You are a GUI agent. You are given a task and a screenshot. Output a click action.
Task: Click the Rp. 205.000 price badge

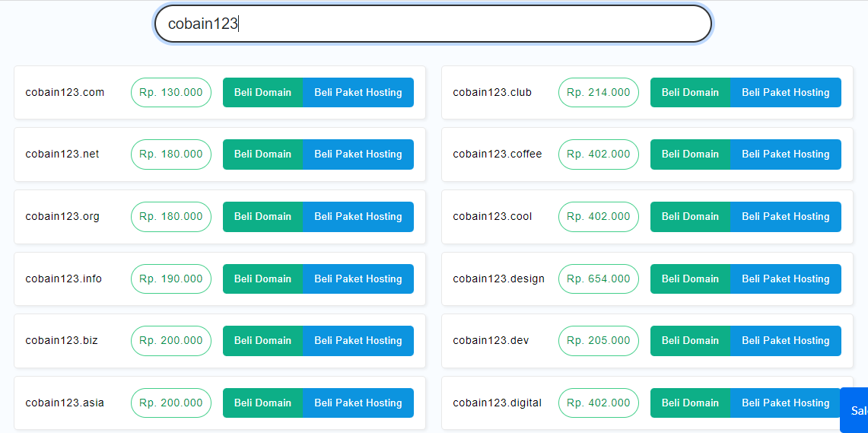599,340
